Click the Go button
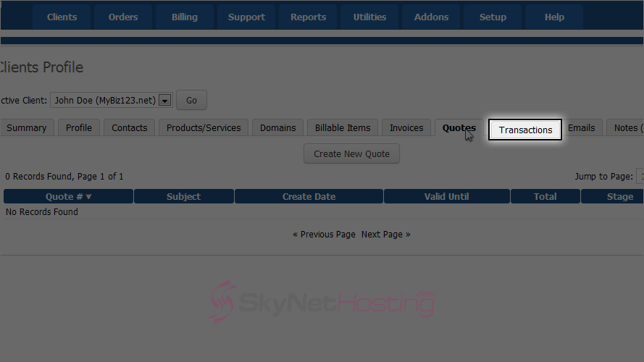Viewport: 644px width, 362px height. coord(191,100)
